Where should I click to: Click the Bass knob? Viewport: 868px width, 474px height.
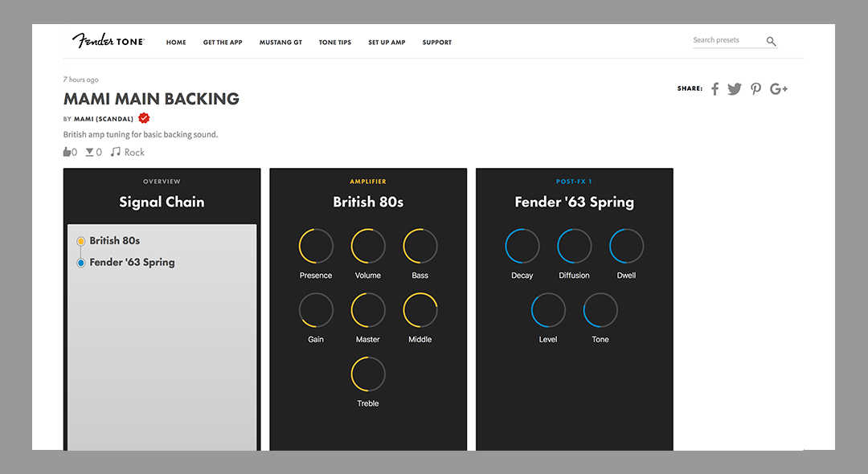click(x=420, y=246)
